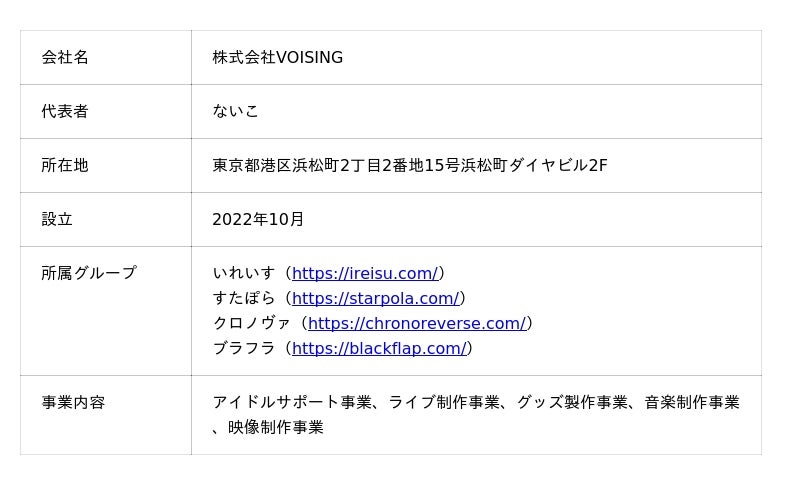Open the starpola.com link
This screenshot has width=800, height=485.
pos(375,298)
